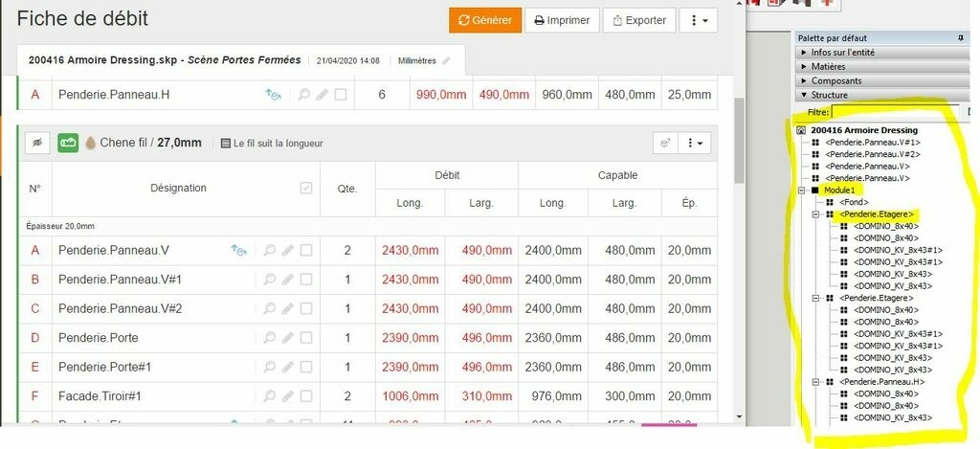980x449 pixels.
Task: Click the Filtre input field
Action: [895, 112]
